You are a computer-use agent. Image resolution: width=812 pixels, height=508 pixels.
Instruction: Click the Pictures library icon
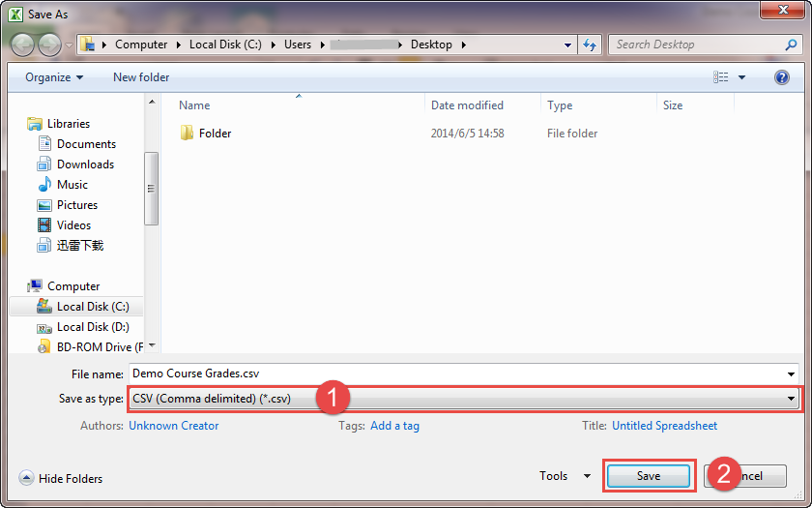pyautogui.click(x=44, y=205)
